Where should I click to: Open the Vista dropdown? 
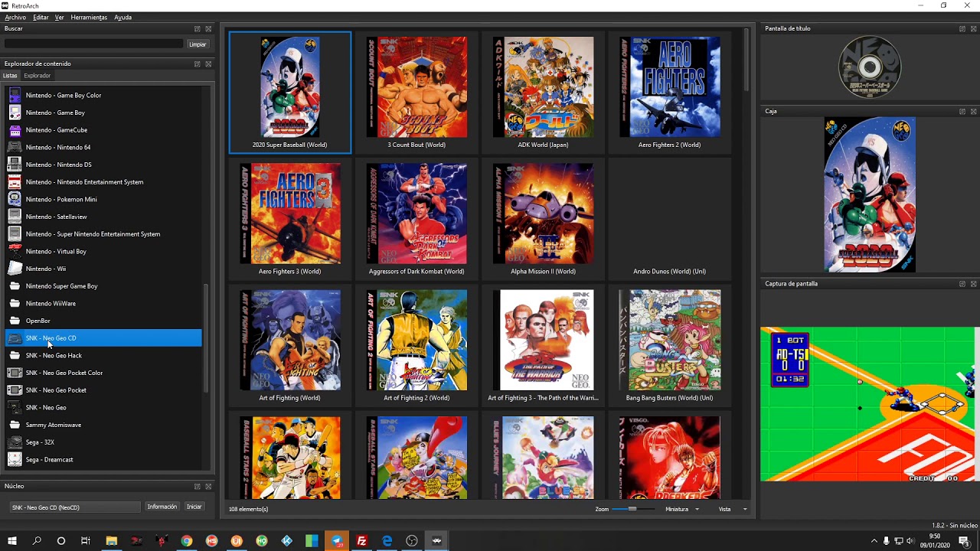click(x=732, y=509)
